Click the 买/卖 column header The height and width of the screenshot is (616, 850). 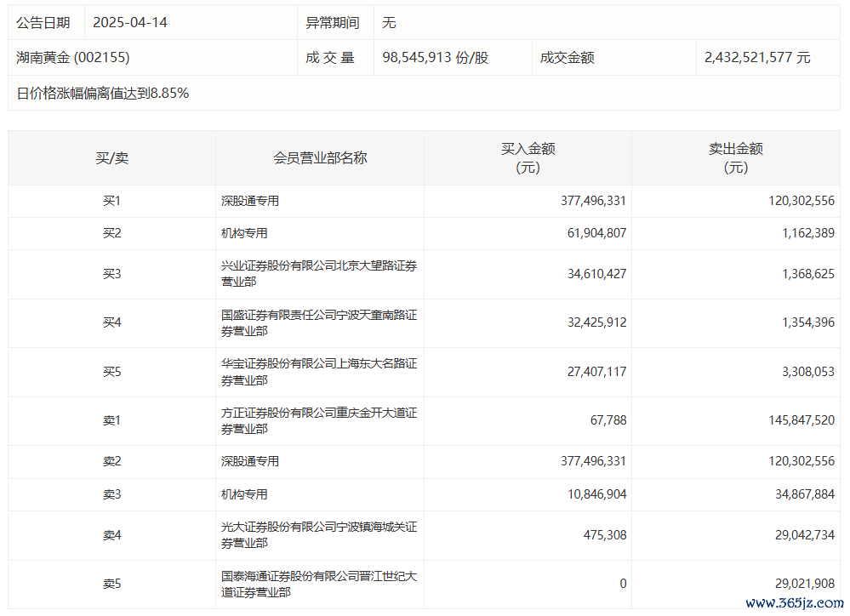(x=111, y=158)
